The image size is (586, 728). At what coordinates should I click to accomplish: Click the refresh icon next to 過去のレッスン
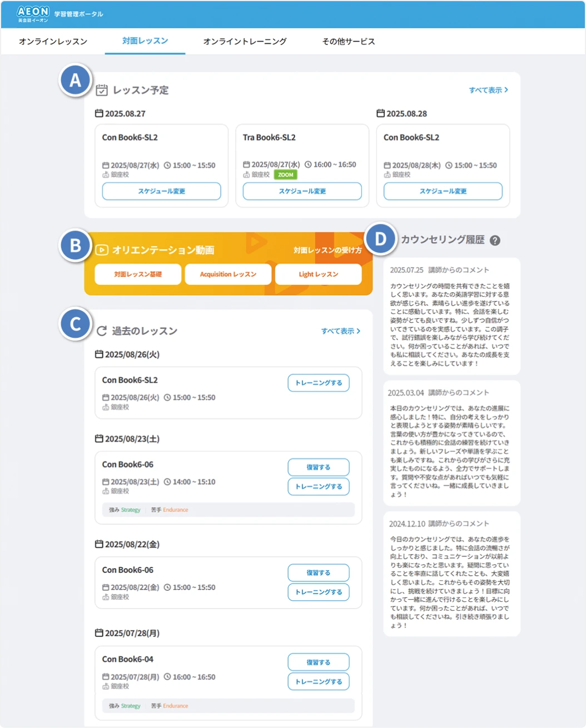pos(102,331)
